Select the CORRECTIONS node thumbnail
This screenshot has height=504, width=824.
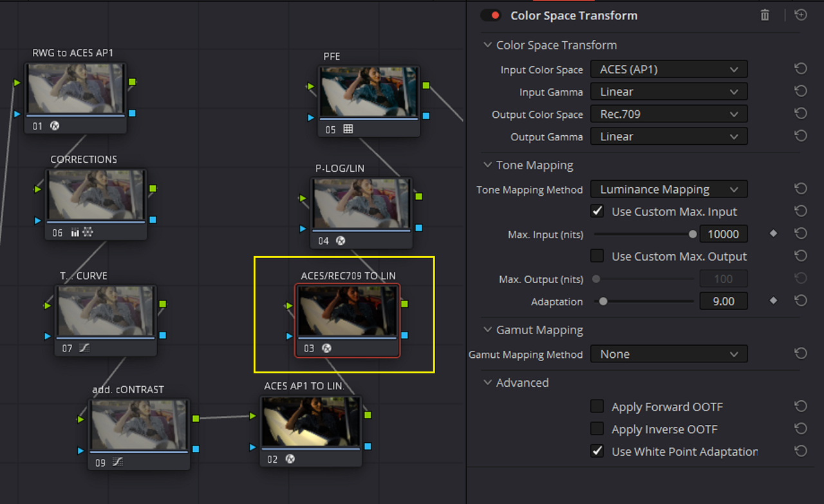coord(96,196)
